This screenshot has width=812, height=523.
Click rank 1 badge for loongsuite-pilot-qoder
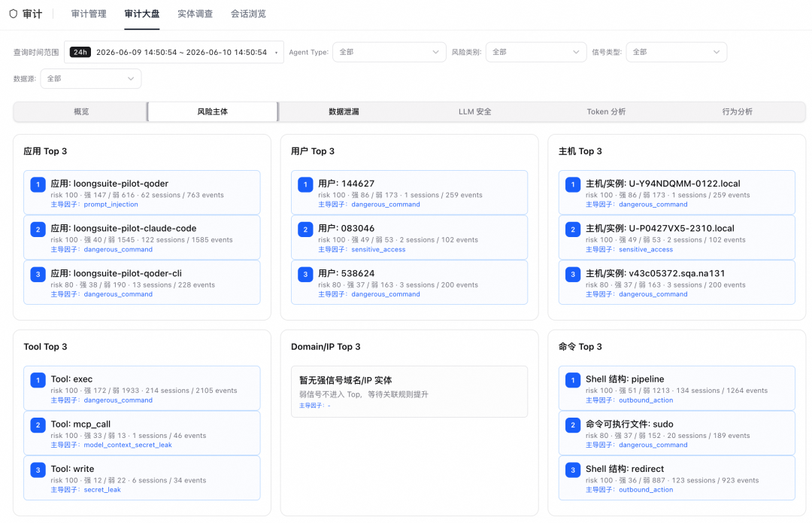[38, 184]
